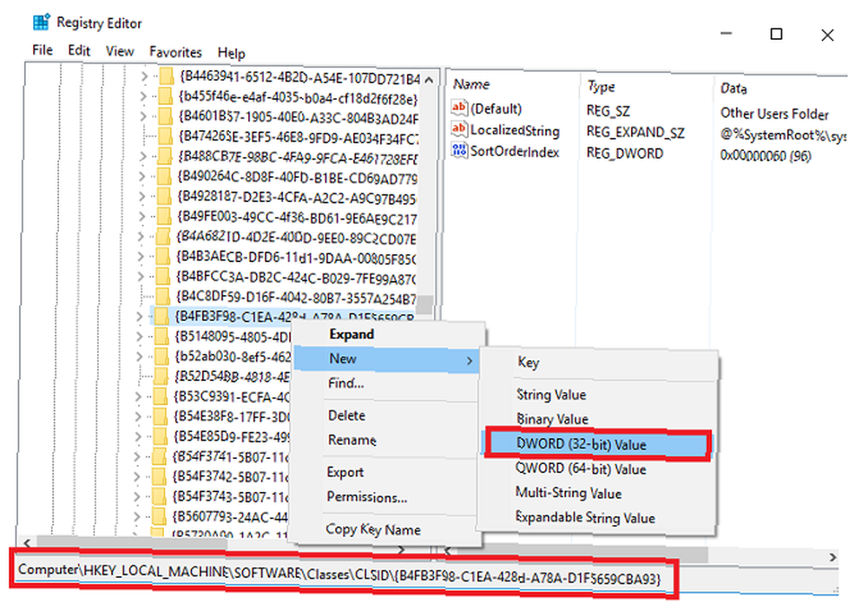Choose DWORD (32-bit) Value from submenu
868x616 pixels.
[x=597, y=444]
